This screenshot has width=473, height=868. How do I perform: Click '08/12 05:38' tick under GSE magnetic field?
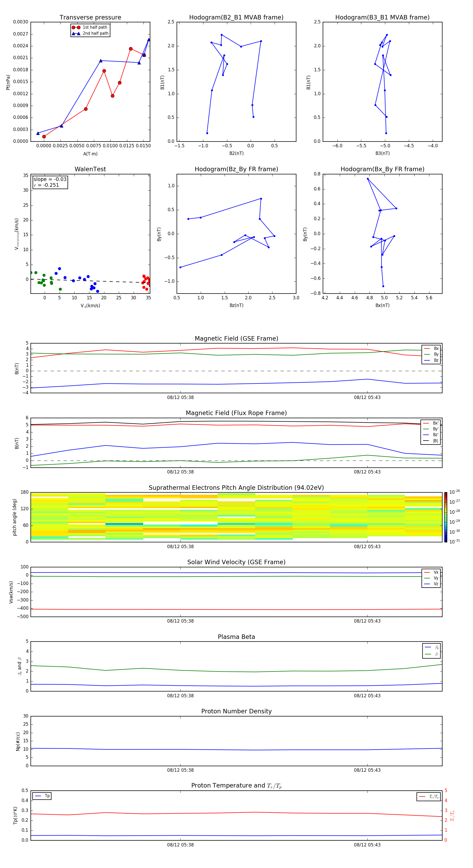pos(181,397)
